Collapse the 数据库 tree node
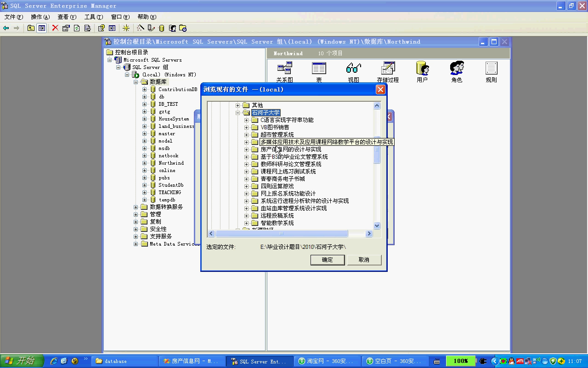This screenshot has width=588, height=368. (136, 82)
